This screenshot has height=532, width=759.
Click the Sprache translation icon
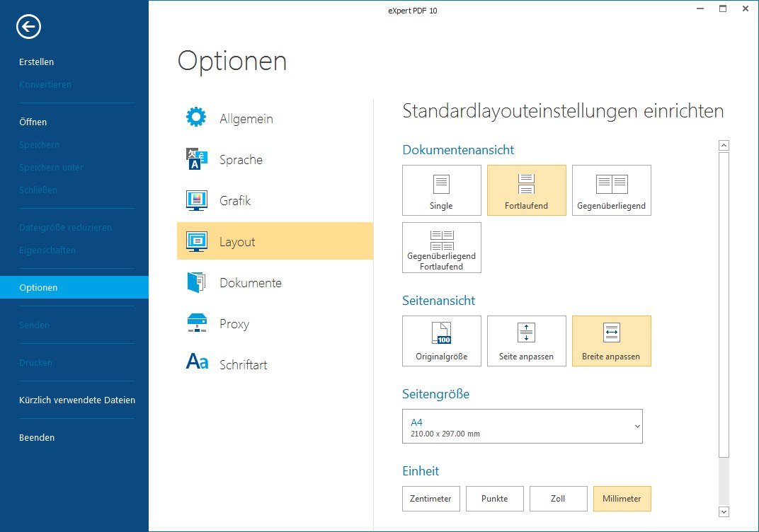197,159
